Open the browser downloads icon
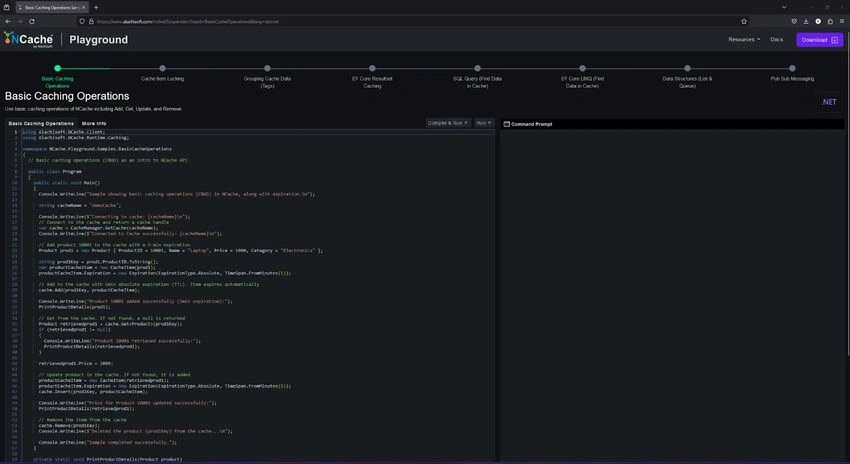Image resolution: width=850 pixels, height=464 pixels. click(806, 22)
